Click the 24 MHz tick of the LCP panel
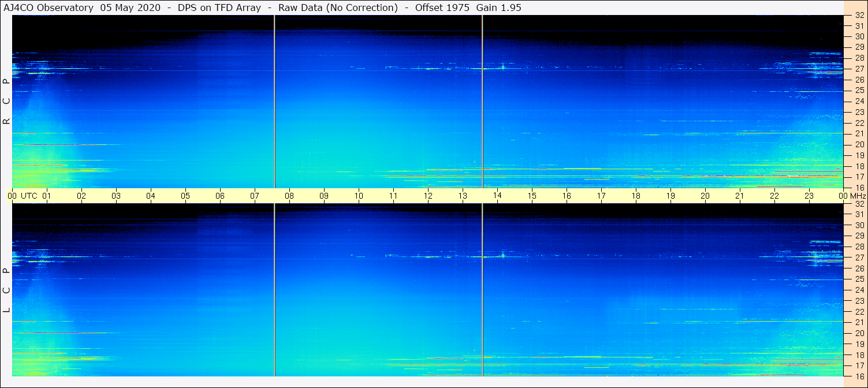Screen dimensions: 868x388 [x=859, y=290]
